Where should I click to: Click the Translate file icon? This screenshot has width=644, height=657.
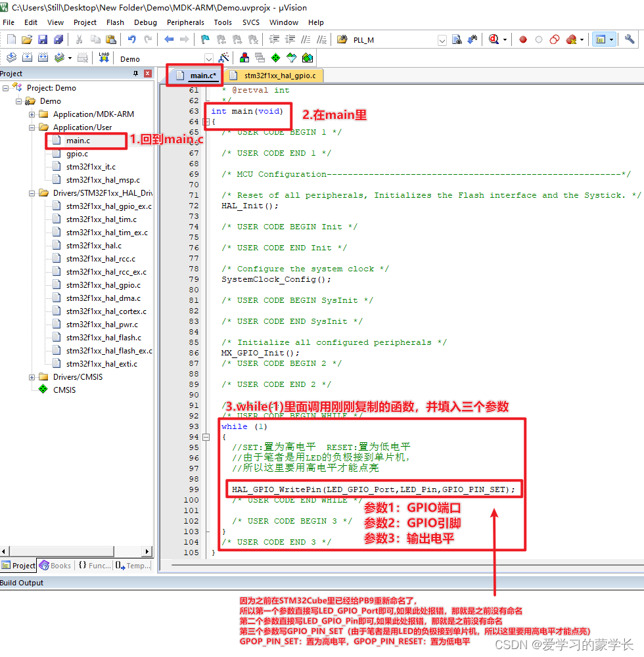pyautogui.click(x=11, y=58)
